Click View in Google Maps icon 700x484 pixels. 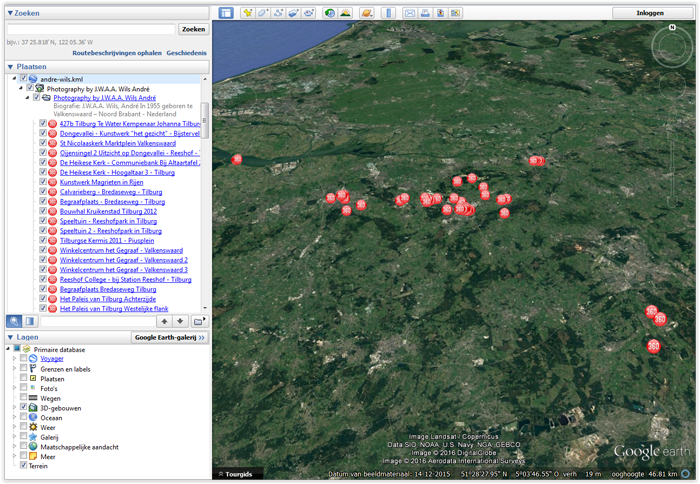[x=455, y=13]
